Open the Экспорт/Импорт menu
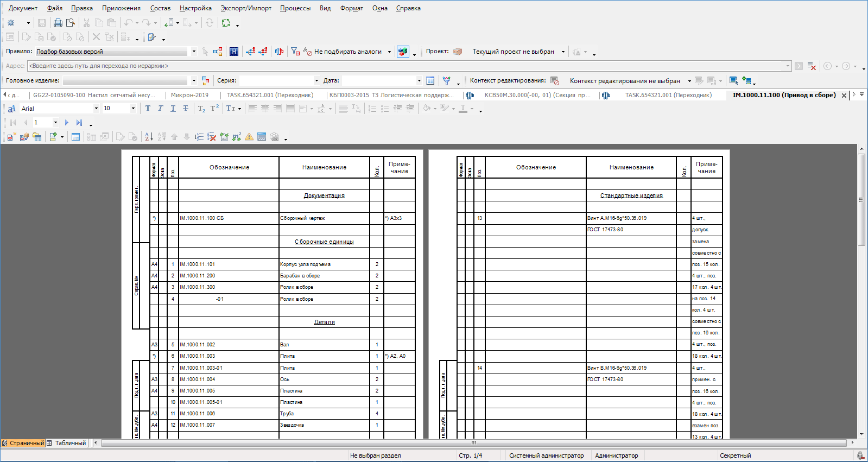The image size is (868, 462). (x=246, y=8)
